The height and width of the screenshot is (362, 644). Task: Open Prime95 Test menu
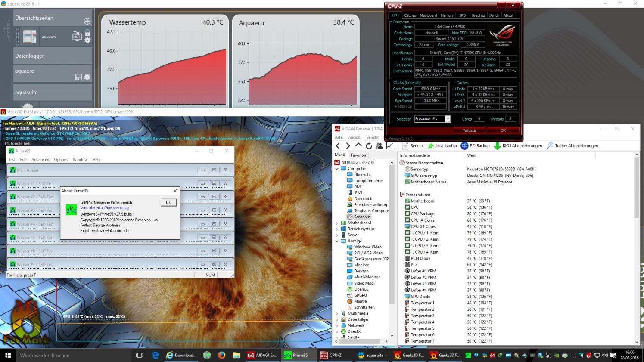[12, 159]
